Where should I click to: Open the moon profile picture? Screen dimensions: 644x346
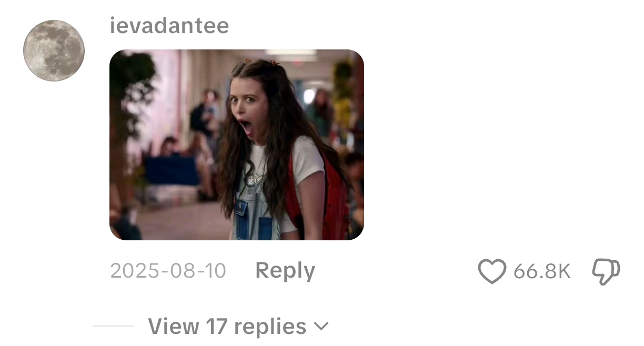coord(54,50)
